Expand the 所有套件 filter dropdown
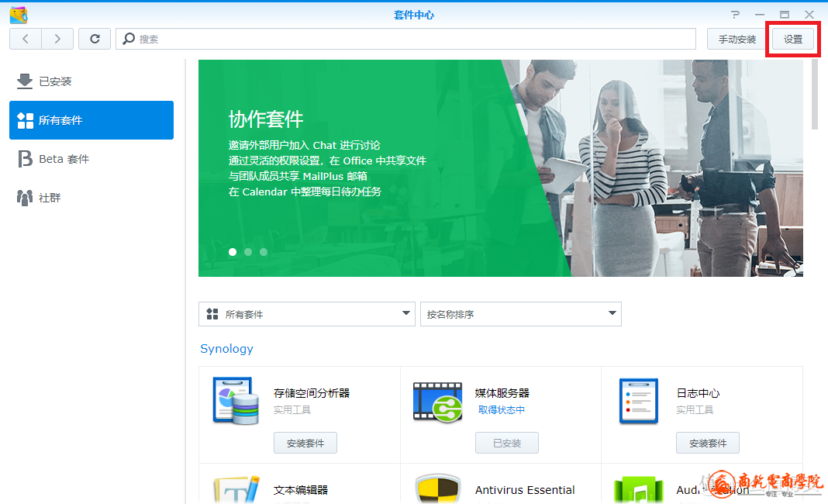This screenshot has width=828, height=504. (x=307, y=314)
